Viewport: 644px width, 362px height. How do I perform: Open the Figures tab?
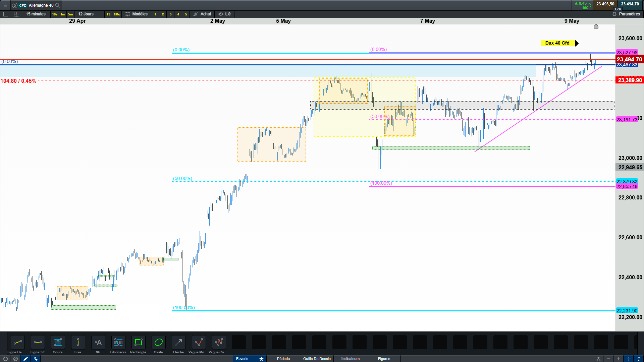(384, 359)
